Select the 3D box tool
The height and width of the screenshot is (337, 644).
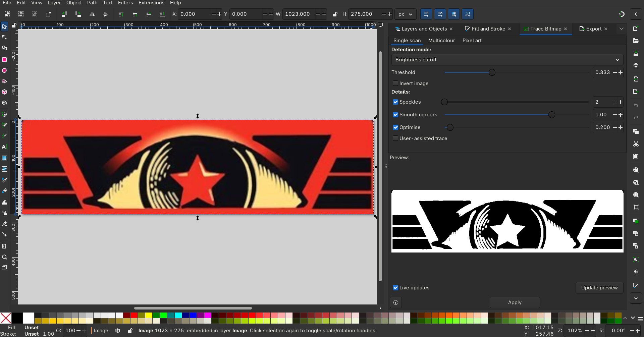tap(4, 92)
